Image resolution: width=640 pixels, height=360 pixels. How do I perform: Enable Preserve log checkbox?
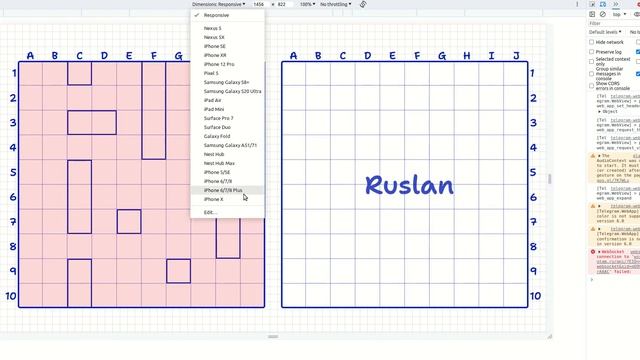click(x=591, y=52)
